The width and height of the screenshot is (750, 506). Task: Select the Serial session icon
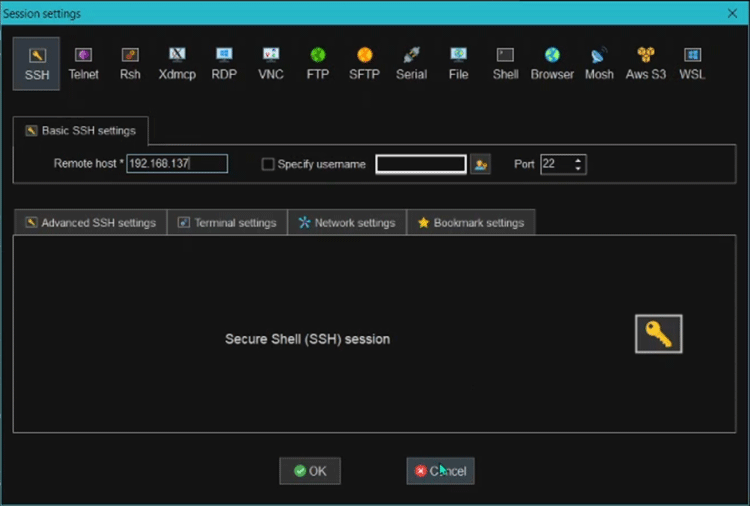point(411,64)
